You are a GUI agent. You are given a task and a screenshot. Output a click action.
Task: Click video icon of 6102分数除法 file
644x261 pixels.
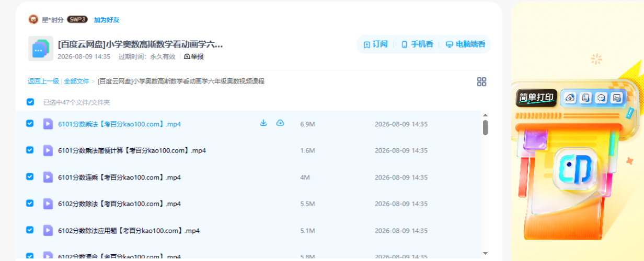(x=48, y=204)
